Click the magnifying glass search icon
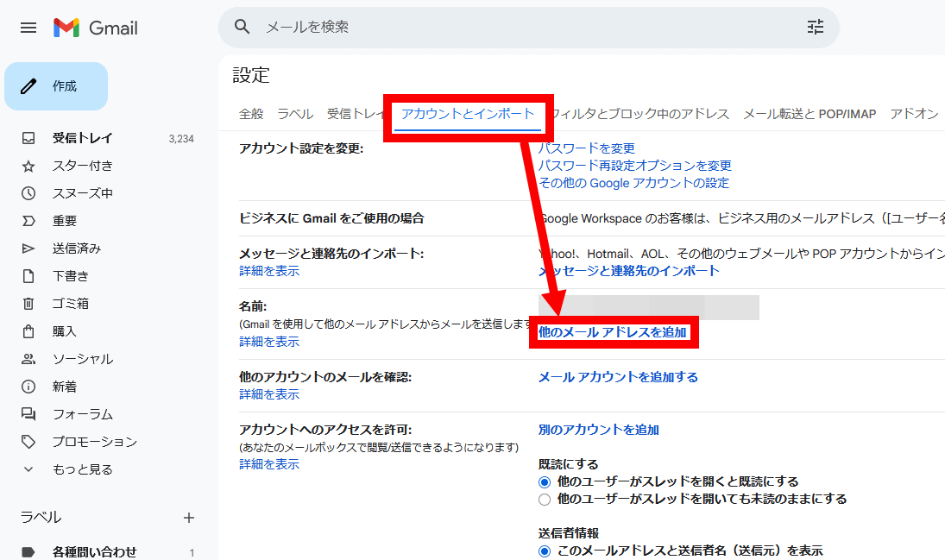The width and height of the screenshot is (945, 560). point(243,28)
